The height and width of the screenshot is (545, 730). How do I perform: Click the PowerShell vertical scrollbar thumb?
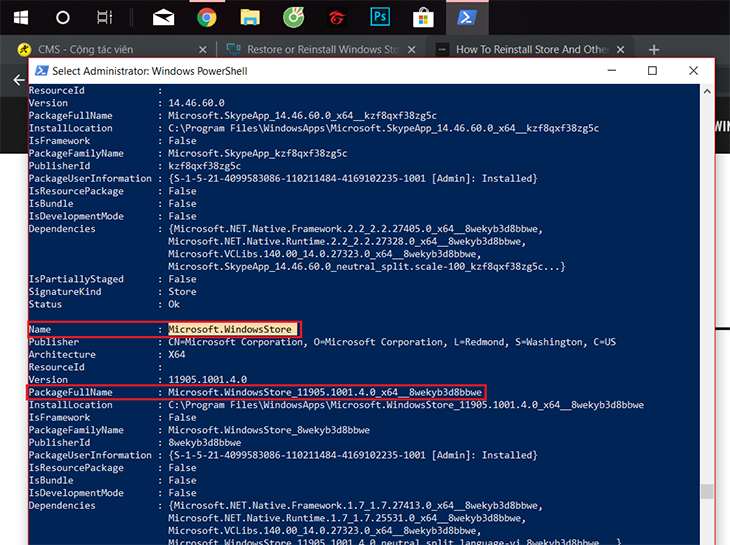(x=707, y=491)
